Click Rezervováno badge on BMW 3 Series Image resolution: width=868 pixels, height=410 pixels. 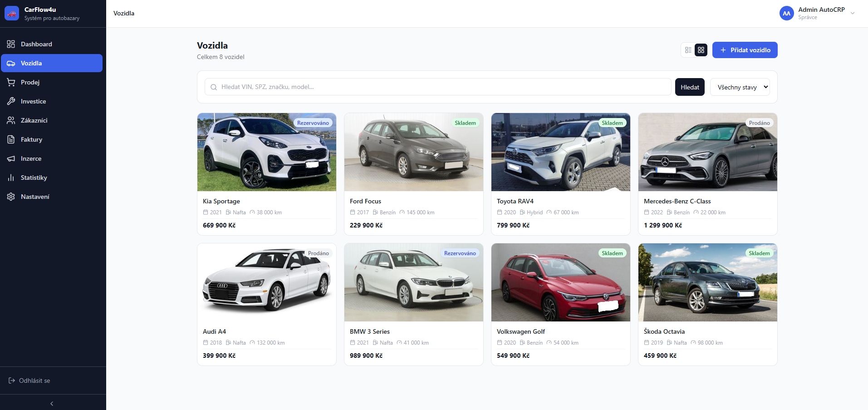click(x=460, y=253)
